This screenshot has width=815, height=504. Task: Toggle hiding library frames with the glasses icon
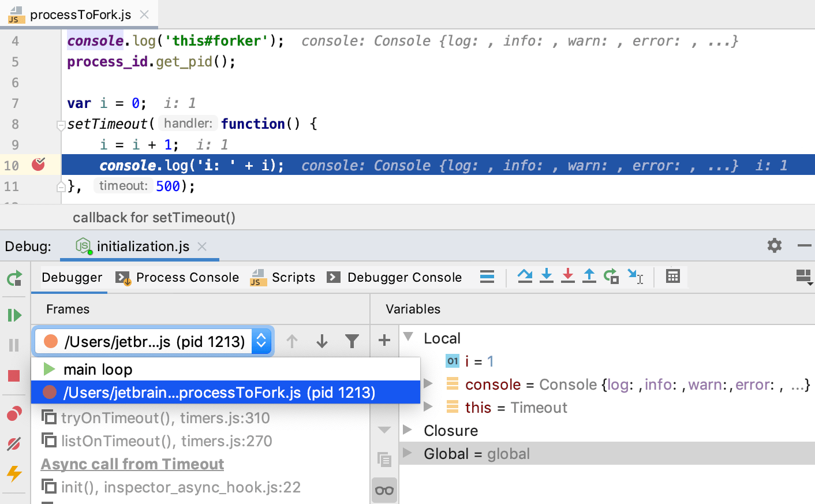click(x=384, y=490)
